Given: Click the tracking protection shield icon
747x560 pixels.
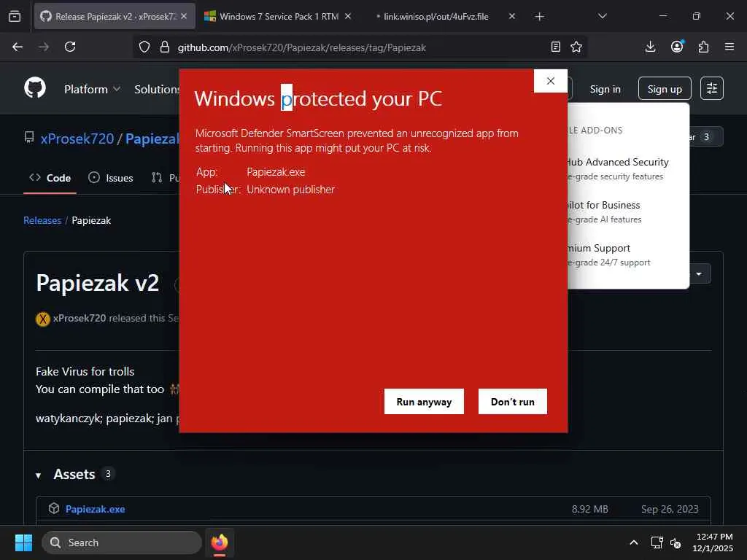Looking at the screenshot, I should click(x=144, y=47).
